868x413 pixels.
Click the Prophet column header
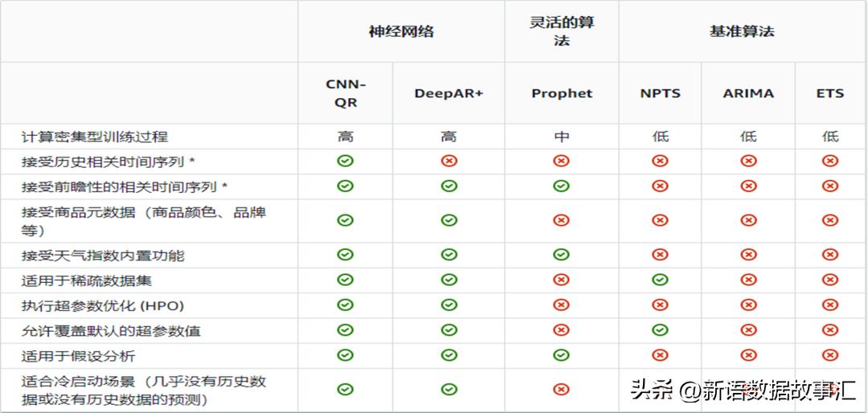click(x=561, y=93)
